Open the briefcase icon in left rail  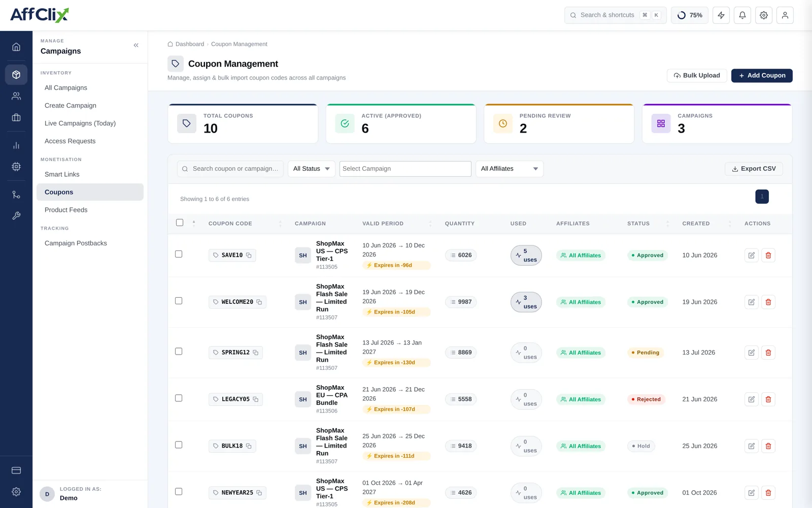point(16,117)
